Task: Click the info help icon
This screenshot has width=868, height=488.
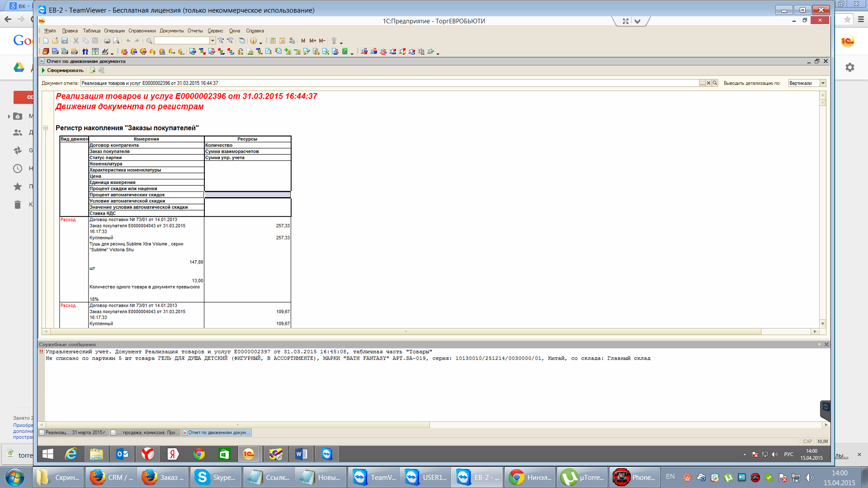Action: click(x=253, y=41)
